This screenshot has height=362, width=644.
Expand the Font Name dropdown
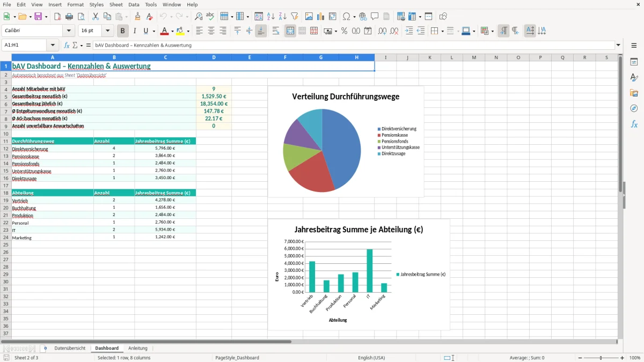[69, 31]
